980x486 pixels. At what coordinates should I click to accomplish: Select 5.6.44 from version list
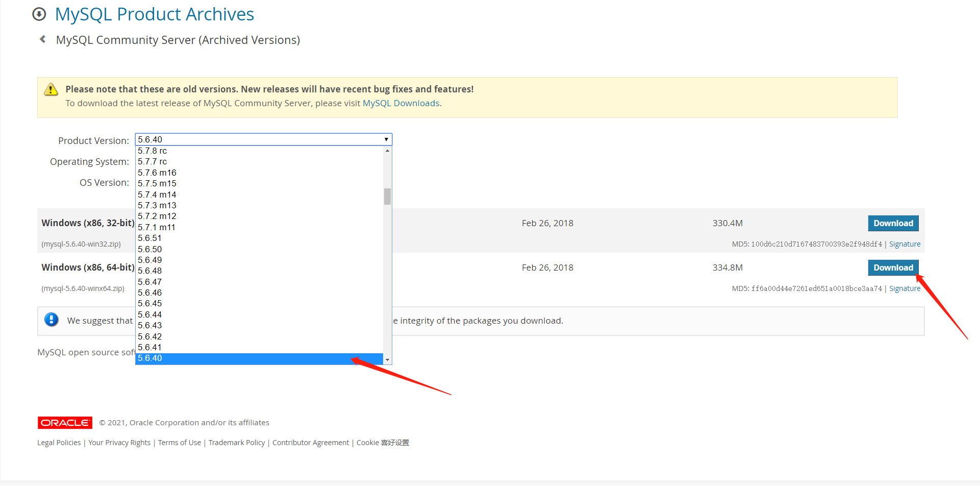(x=259, y=314)
